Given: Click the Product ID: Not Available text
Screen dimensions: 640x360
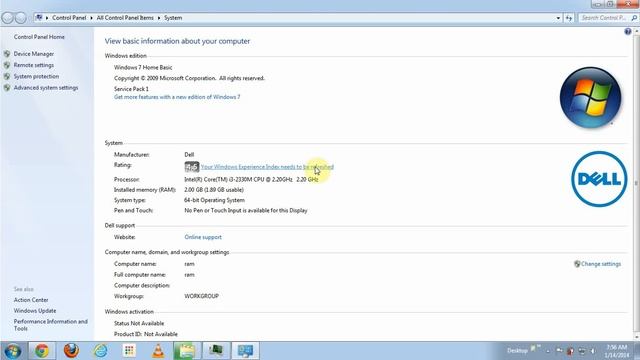Looking at the screenshot, I should [x=146, y=334].
